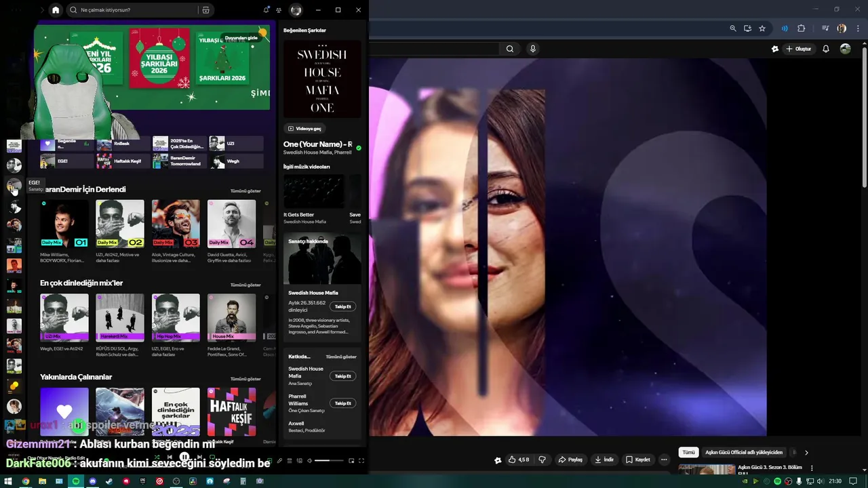Image resolution: width=868 pixels, height=488 pixels.
Task: Select 'Aşkın Gücü Official adlı yükleyiciden' chip
Action: pyautogui.click(x=744, y=452)
